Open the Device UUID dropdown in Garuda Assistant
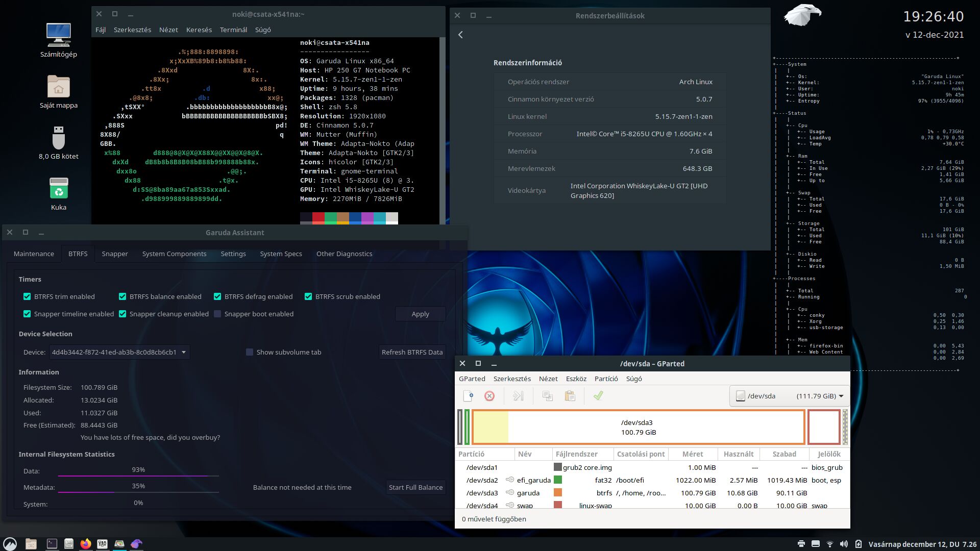Image resolution: width=980 pixels, height=551 pixels. click(x=119, y=352)
